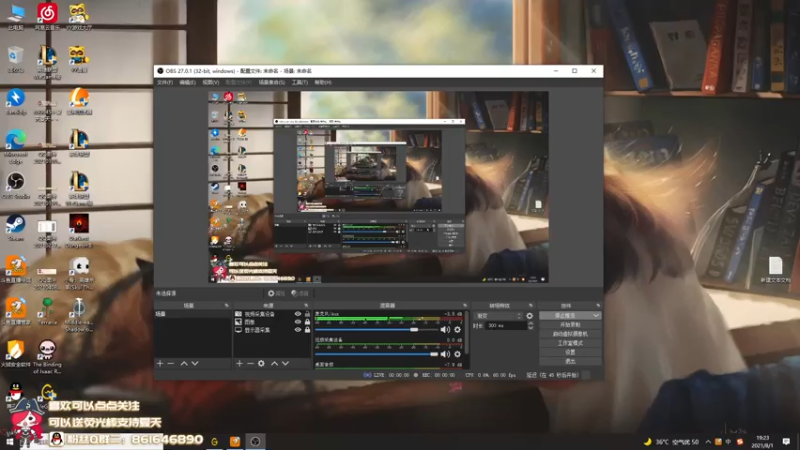This screenshot has height=450, width=800.
Task: Open Microsoft Edge desktop shortcut
Action: [x=16, y=147]
